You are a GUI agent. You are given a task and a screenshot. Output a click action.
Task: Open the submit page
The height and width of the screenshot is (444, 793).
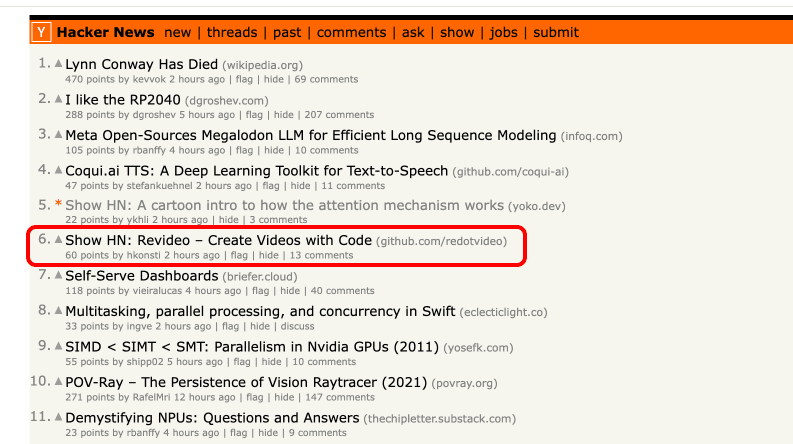555,32
